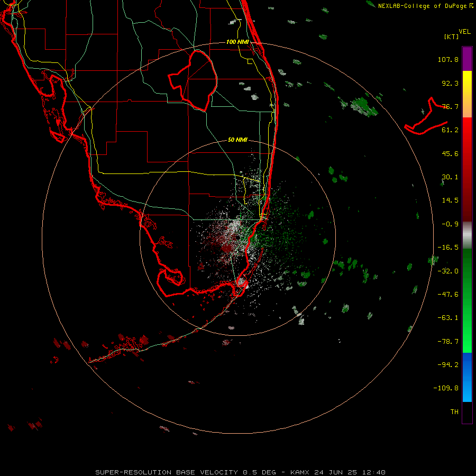The width and height of the screenshot is (476, 476).
Task: Click the 50 NMI range ring label
Action: coord(237,140)
